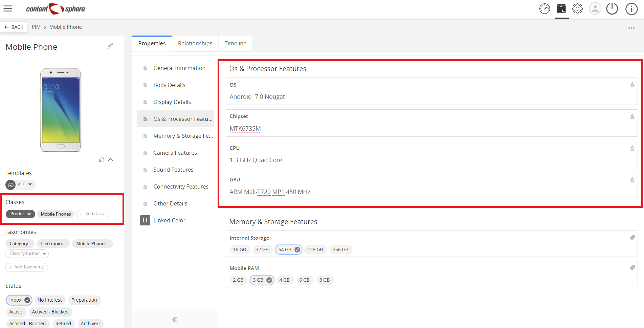Open General Information section
The height and width of the screenshot is (328, 644).
175,68
